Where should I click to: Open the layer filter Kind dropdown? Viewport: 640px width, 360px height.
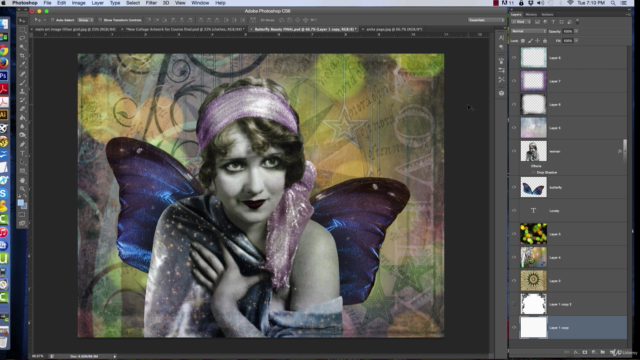521,22
